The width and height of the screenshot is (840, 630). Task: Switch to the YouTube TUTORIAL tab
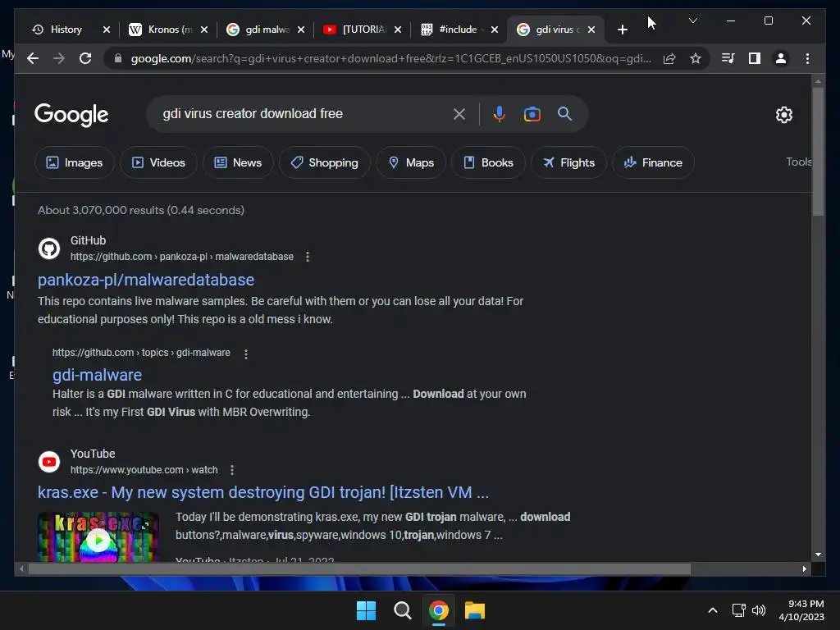coord(363,30)
